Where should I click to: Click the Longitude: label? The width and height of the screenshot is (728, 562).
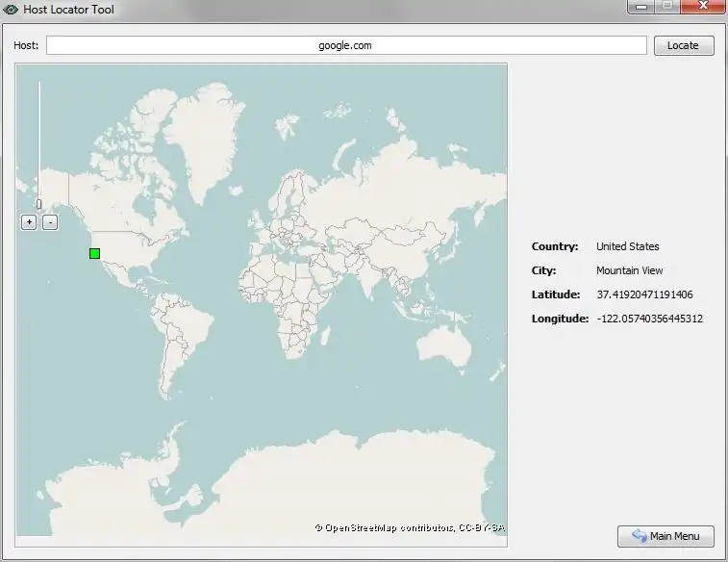pos(560,319)
